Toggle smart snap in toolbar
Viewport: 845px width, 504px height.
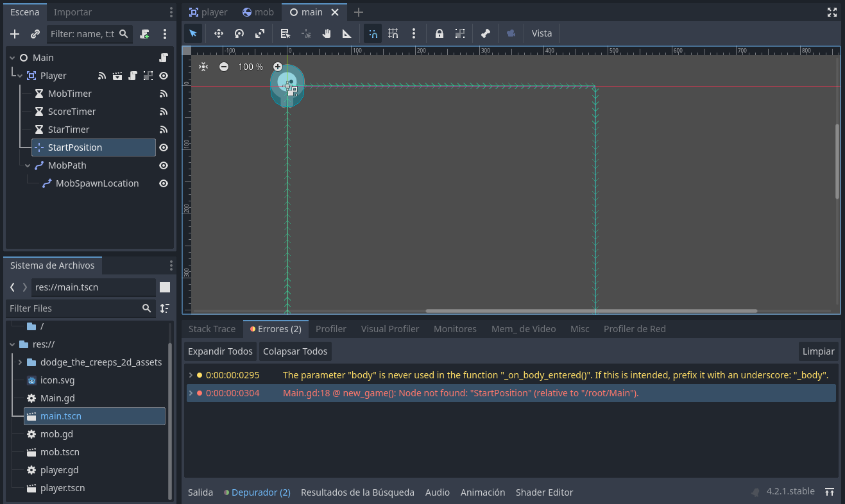click(x=373, y=33)
